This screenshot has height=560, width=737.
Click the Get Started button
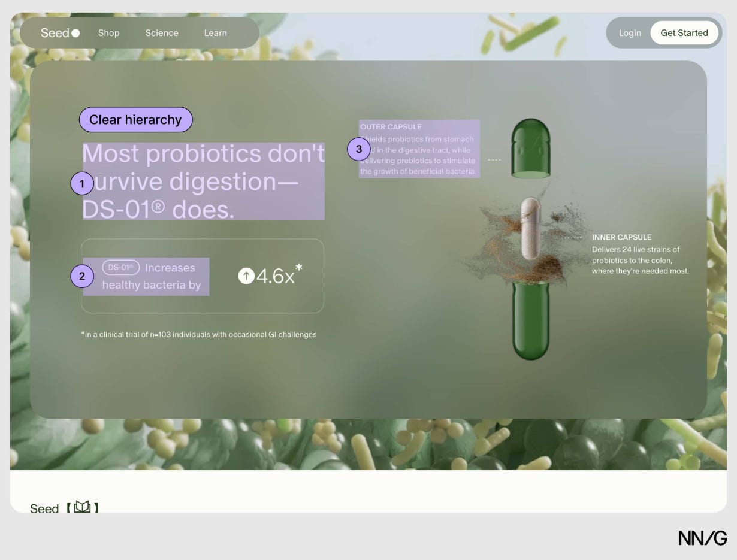(684, 33)
